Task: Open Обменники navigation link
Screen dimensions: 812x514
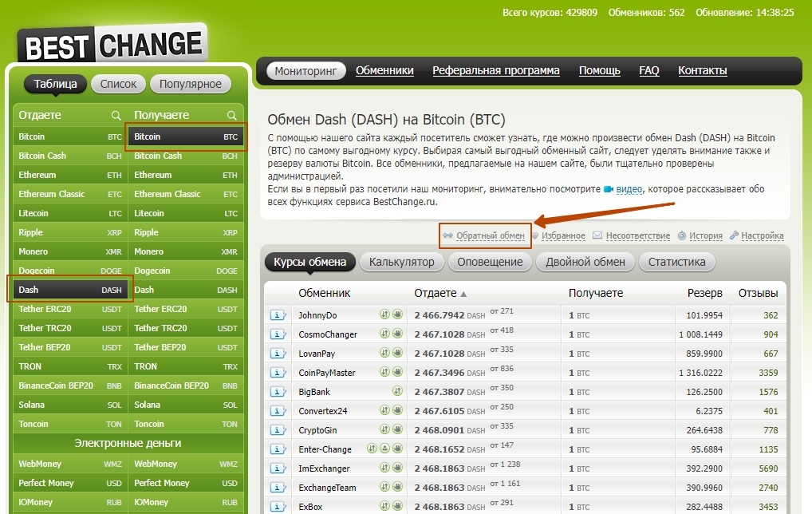Action: tap(384, 70)
